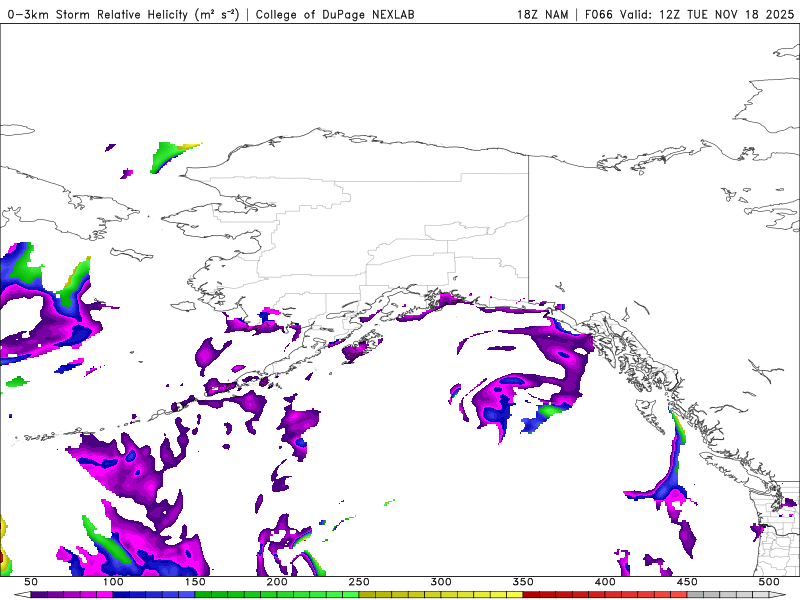The height and width of the screenshot is (600, 800).
Task: Click the 100 value on the color scale
Action: coord(113,582)
